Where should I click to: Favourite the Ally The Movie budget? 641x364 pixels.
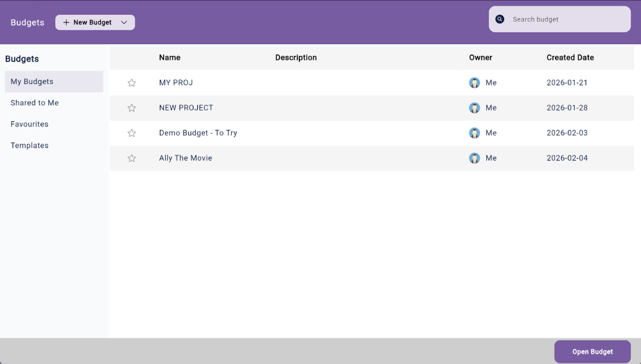(x=132, y=158)
